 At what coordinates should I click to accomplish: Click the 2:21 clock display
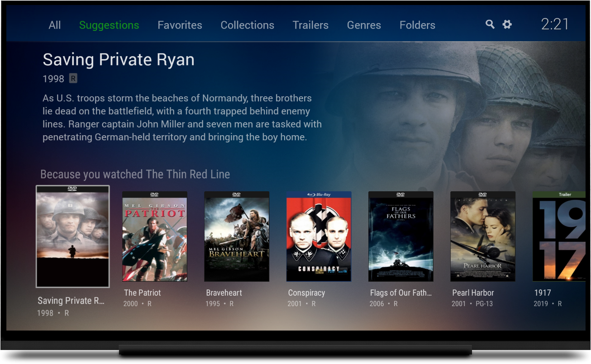[x=555, y=24]
